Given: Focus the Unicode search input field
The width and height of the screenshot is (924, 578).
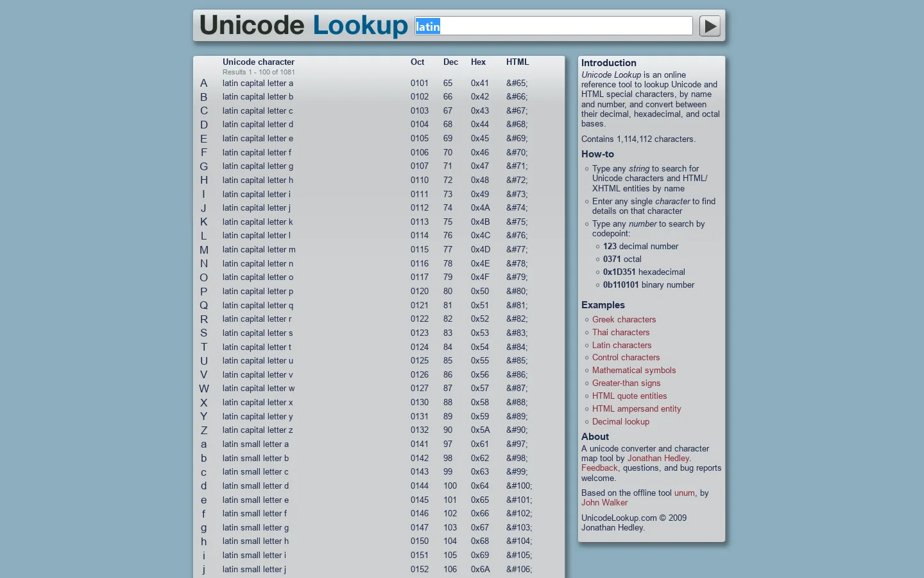Looking at the screenshot, I should click(554, 26).
